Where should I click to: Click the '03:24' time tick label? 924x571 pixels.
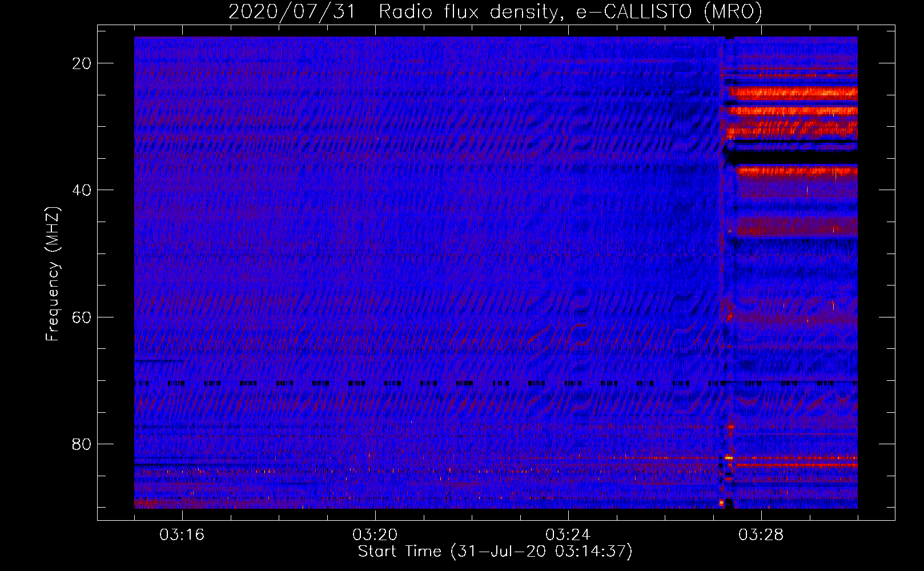click(568, 535)
